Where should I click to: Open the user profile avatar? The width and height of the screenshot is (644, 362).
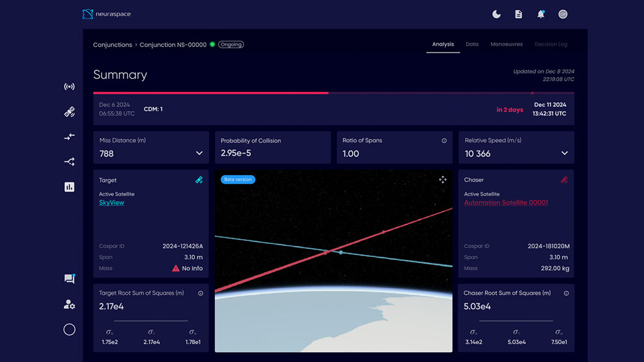(x=563, y=14)
